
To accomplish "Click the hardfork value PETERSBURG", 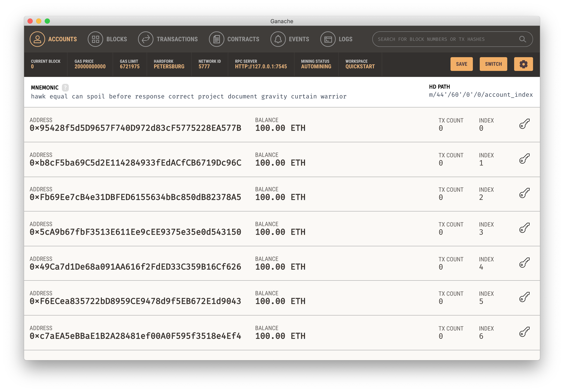I will 169,67.
